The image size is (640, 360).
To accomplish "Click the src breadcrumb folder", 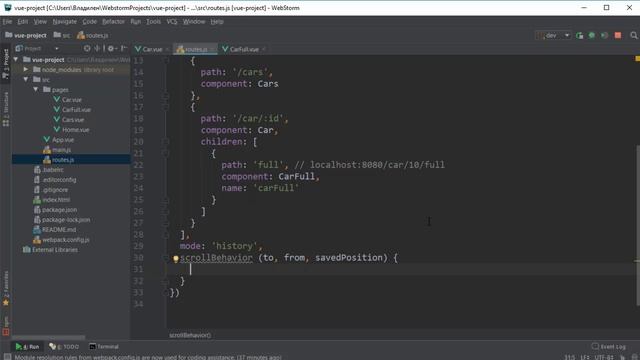I will point(62,36).
